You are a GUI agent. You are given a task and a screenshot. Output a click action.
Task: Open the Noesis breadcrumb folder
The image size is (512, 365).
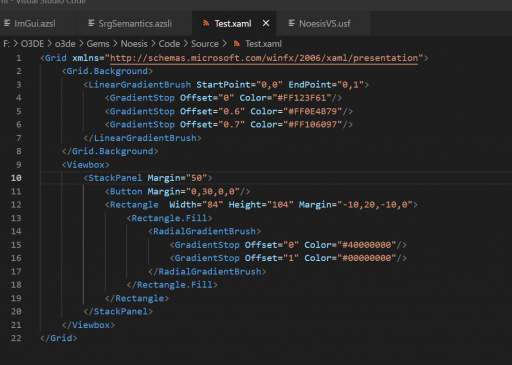pos(134,44)
